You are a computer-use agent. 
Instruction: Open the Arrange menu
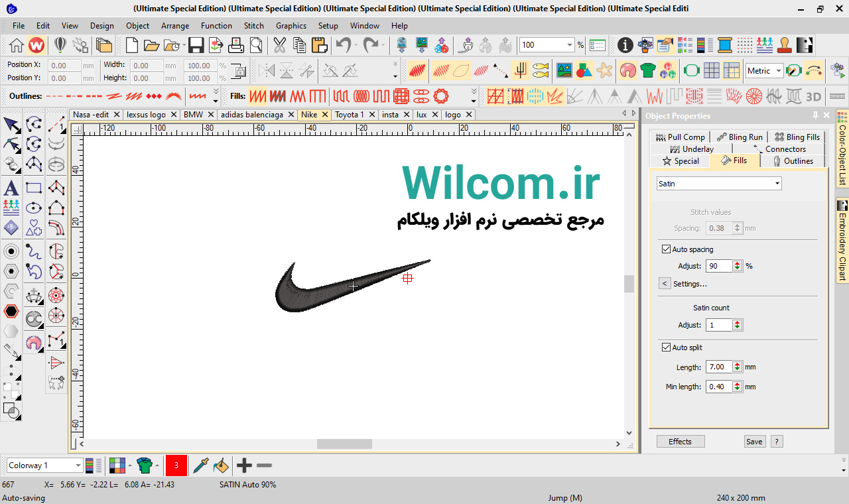coord(175,26)
